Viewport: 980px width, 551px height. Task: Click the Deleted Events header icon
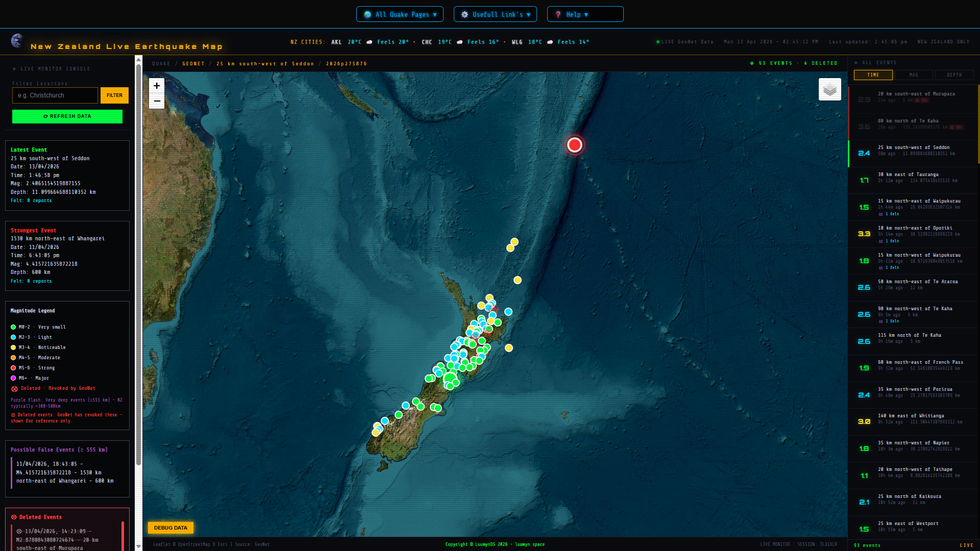[14, 517]
